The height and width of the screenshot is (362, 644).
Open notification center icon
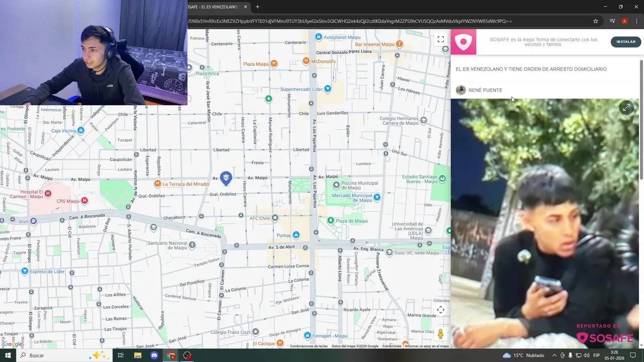[x=633, y=355]
